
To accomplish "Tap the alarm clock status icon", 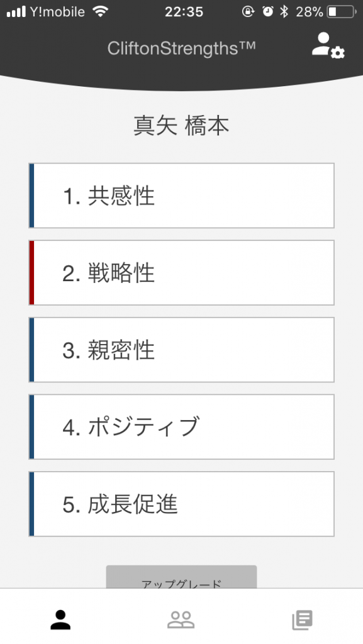I will pyautogui.click(x=268, y=11).
